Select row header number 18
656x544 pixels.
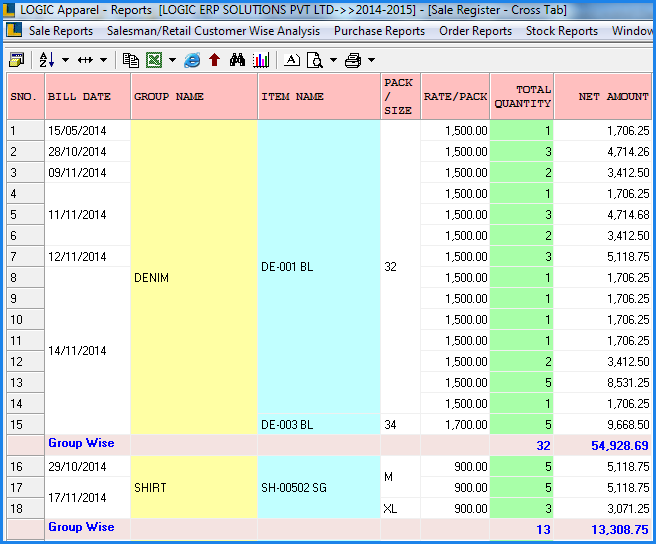[x=26, y=508]
